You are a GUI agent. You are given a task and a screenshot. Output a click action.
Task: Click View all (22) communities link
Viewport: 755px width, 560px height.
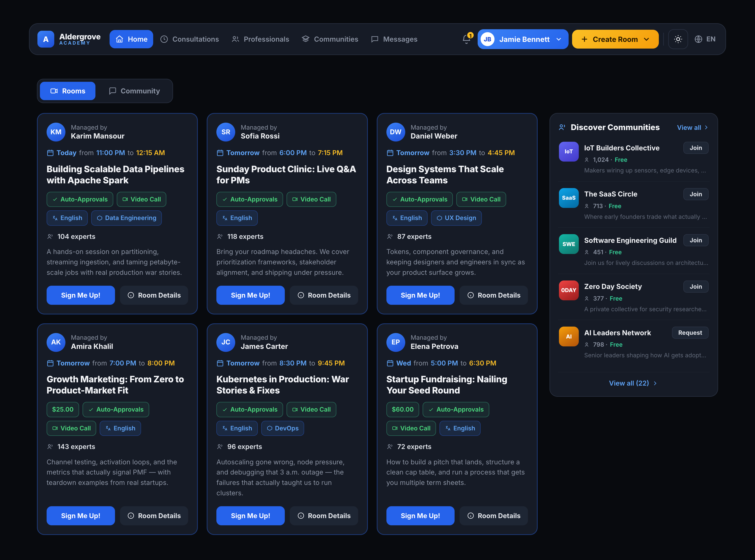point(633,383)
